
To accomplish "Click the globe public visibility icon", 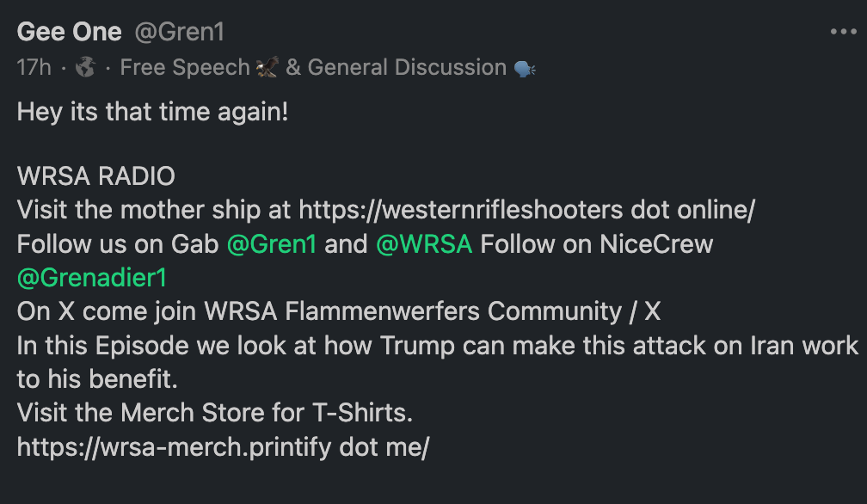I will pos(85,67).
